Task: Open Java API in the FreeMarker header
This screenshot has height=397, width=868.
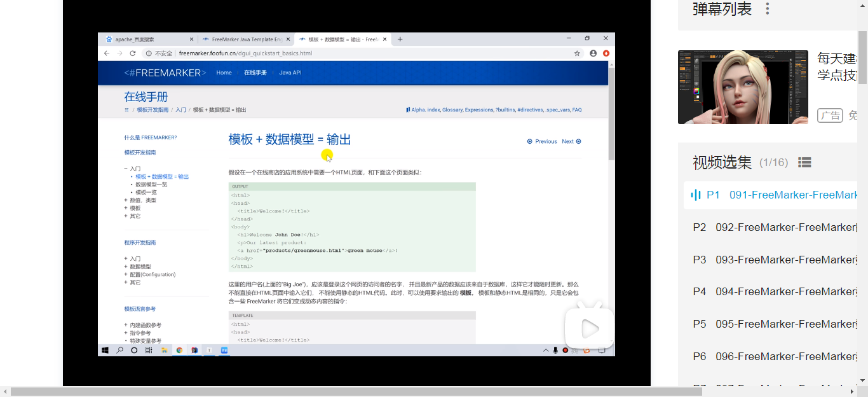Action: [290, 73]
